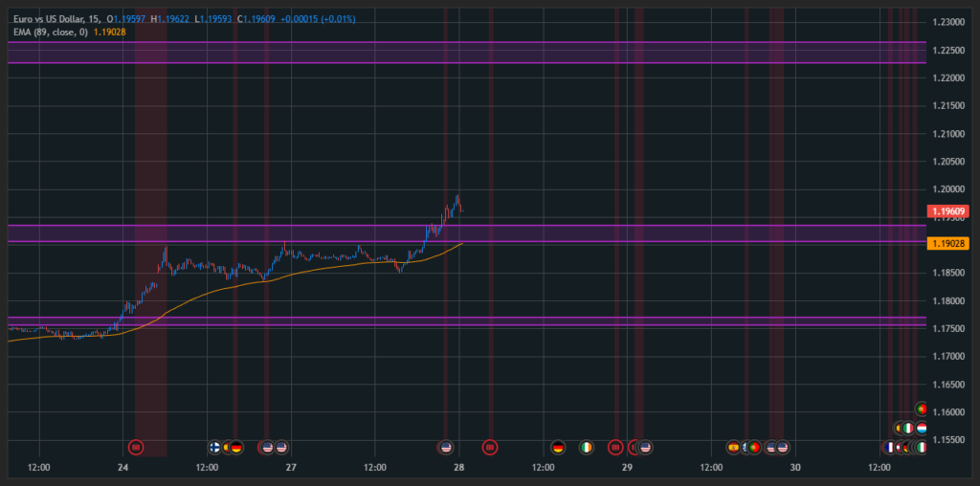Click the red event icon right of date 28
980x486 pixels.
[x=490, y=447]
